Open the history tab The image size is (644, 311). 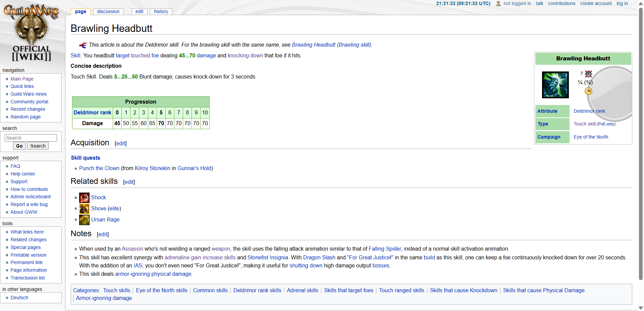[161, 11]
